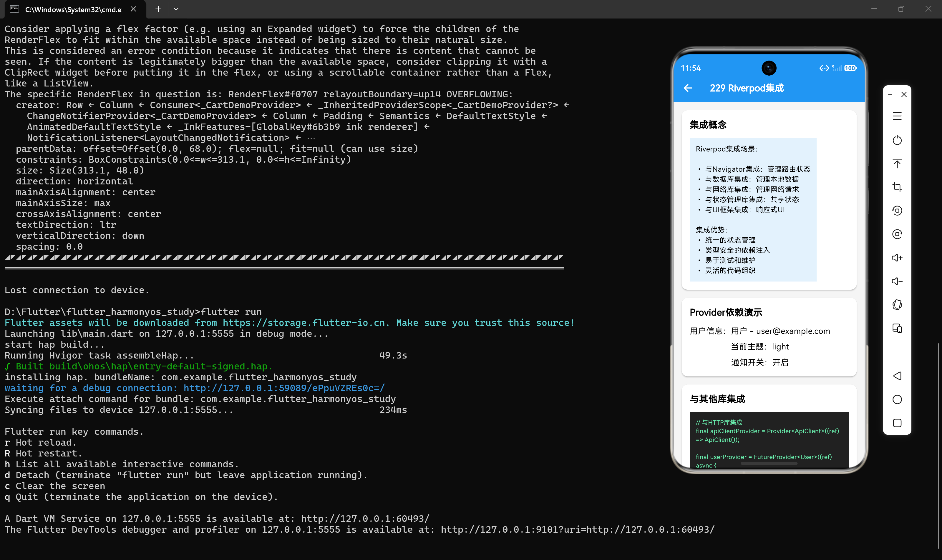This screenshot has width=942, height=560.
Task: Take a screenshot with the crop icon
Action: tap(897, 187)
